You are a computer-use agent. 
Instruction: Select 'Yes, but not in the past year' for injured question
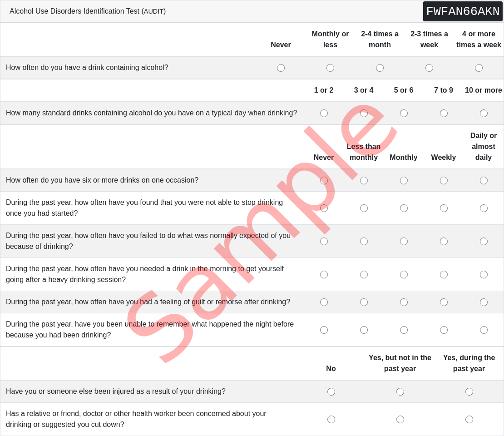(x=400, y=391)
